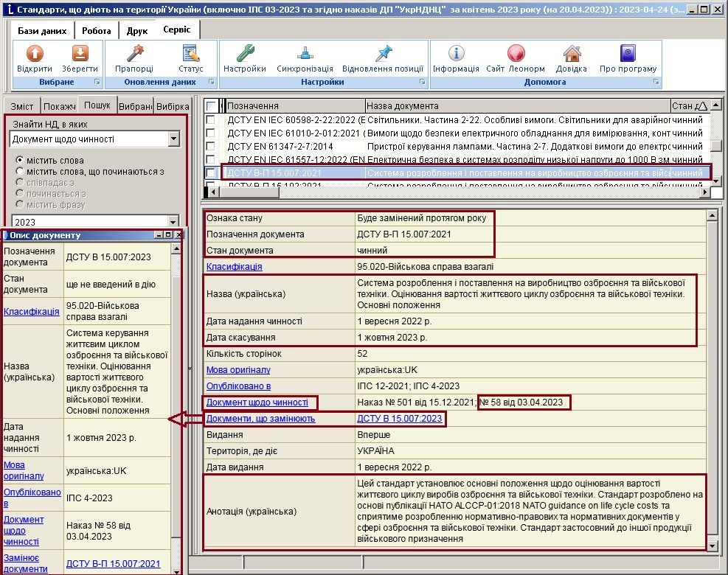This screenshot has height=575, width=728.
Task: Click the '1 жовтня 2023 р.' cancellation date
Action: [392, 338]
